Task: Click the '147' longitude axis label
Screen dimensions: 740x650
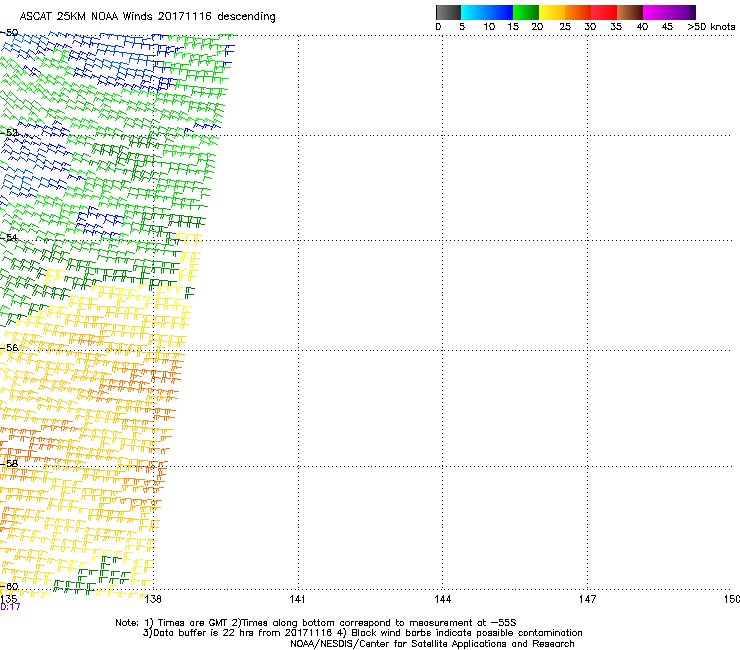Action: [x=587, y=599]
